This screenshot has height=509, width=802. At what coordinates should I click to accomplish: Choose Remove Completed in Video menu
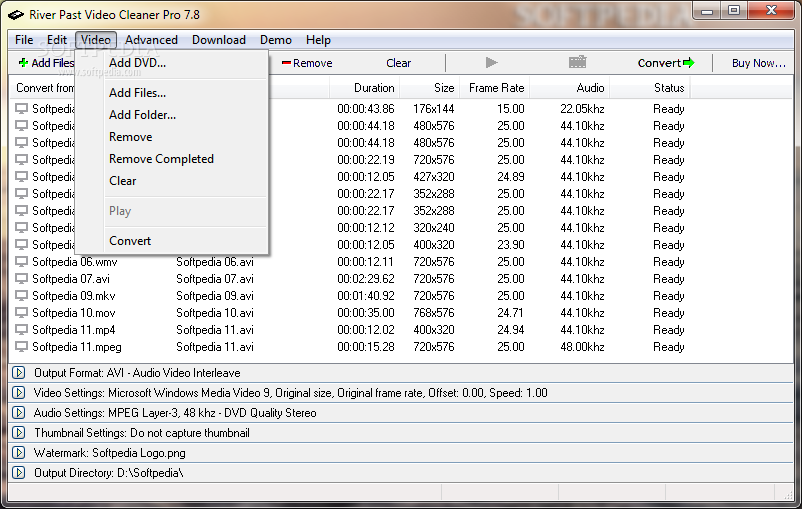click(172, 159)
